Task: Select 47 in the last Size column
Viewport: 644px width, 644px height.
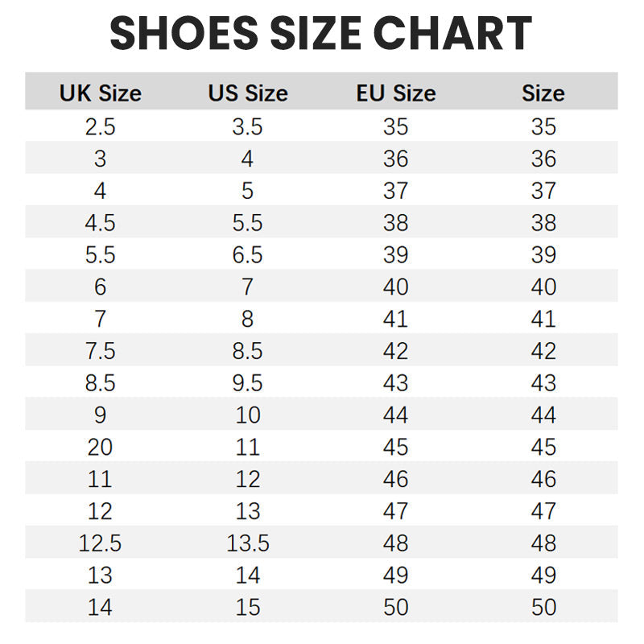Action: click(x=543, y=511)
